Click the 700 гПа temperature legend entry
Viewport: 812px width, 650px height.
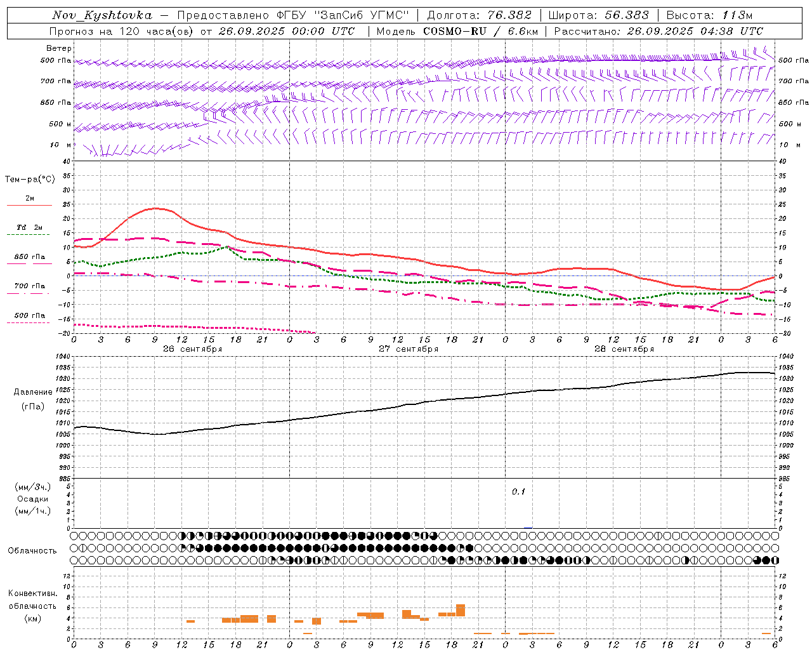click(29, 286)
